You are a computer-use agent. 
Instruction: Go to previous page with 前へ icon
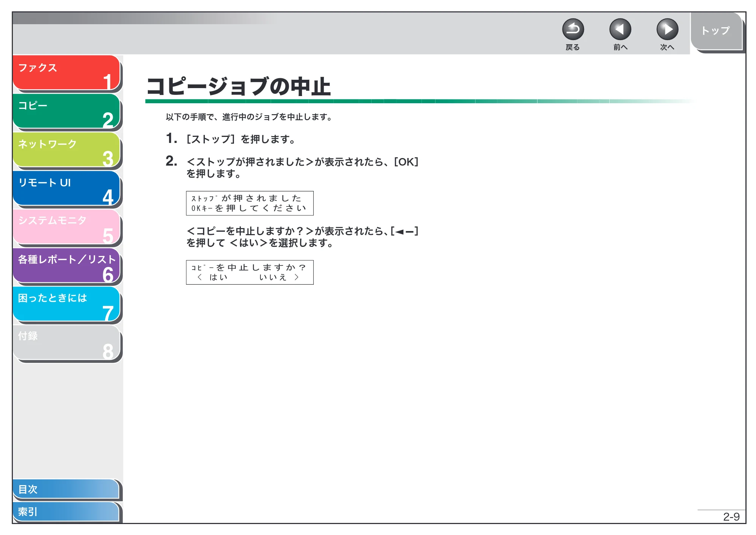tap(620, 29)
